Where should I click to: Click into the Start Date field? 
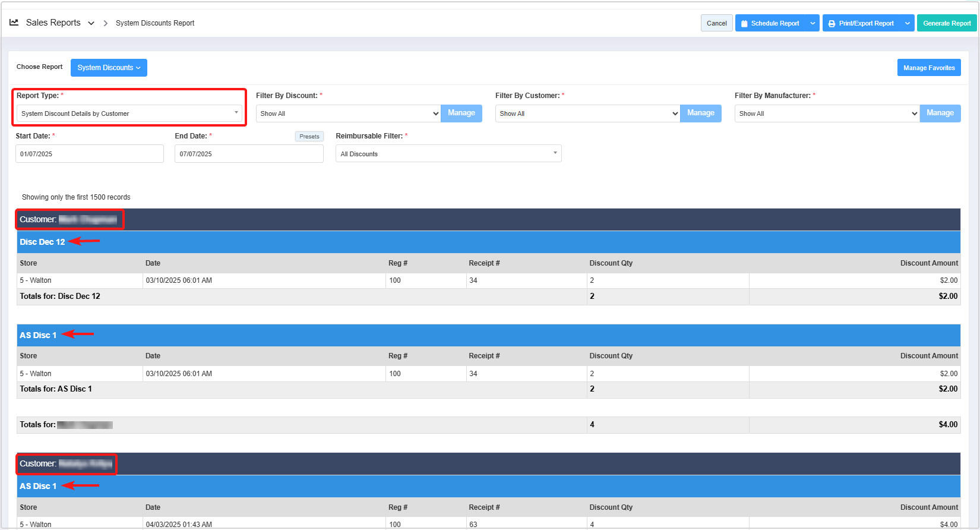tap(89, 154)
